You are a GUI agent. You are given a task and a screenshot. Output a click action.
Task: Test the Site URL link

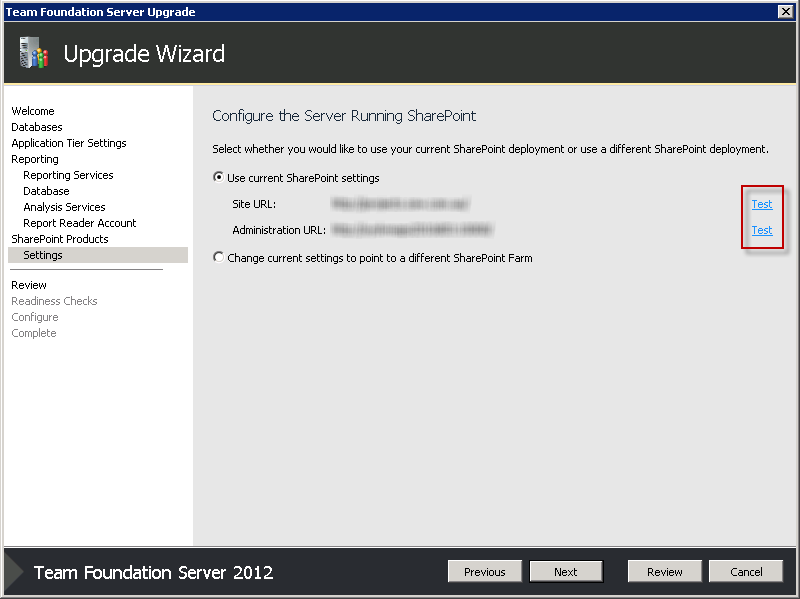click(762, 204)
